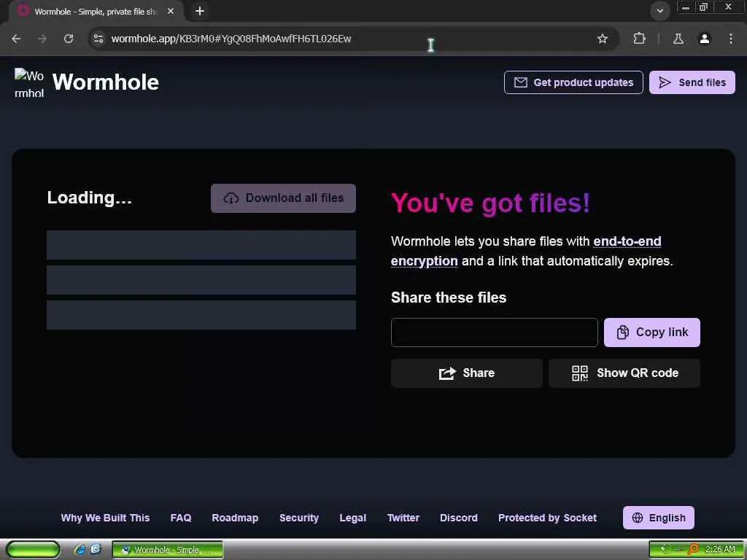
Task: Click the Send files button
Action: point(692,82)
